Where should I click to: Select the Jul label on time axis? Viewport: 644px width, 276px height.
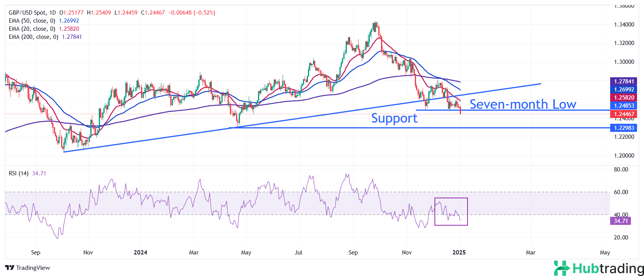pos(298,253)
